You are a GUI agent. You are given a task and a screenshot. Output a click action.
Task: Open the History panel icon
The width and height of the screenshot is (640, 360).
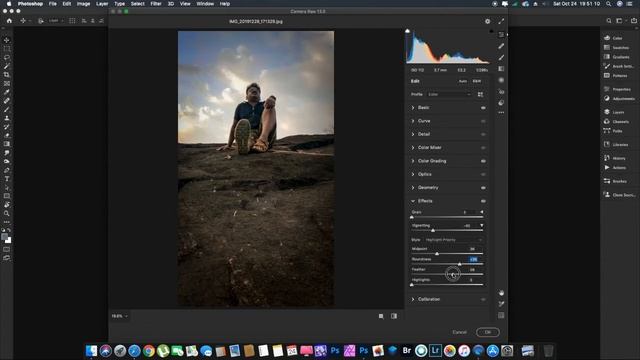click(x=607, y=158)
